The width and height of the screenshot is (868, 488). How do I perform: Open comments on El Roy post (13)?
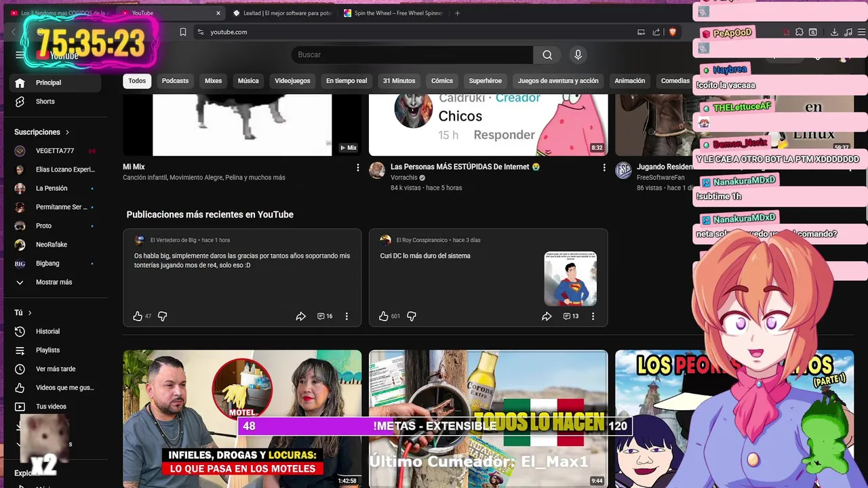click(x=571, y=317)
